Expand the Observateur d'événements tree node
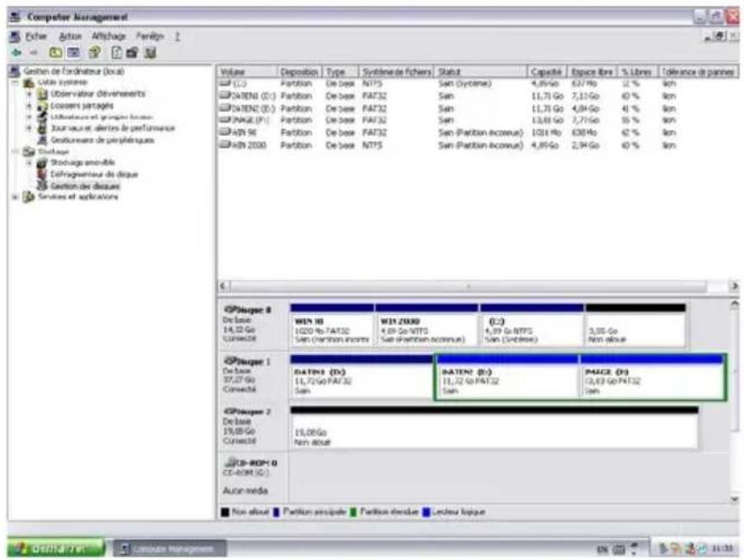This screenshot has height=560, width=744. pyautogui.click(x=29, y=94)
